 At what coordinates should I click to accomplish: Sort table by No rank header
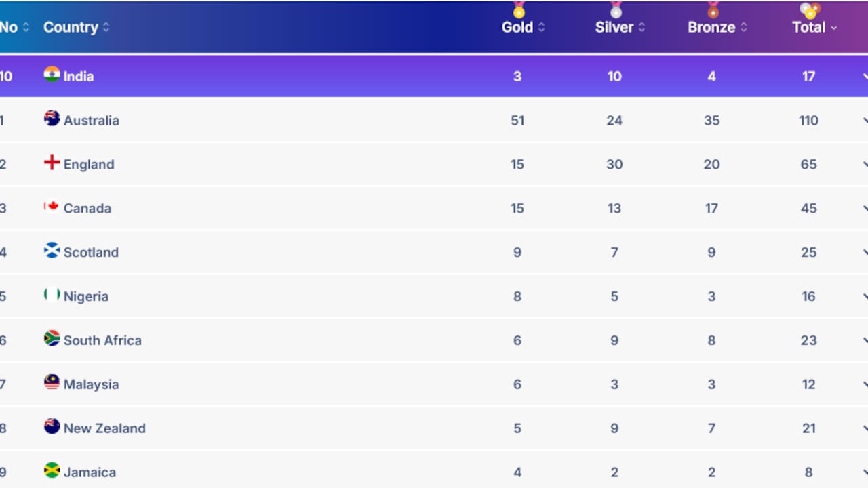tap(14, 27)
